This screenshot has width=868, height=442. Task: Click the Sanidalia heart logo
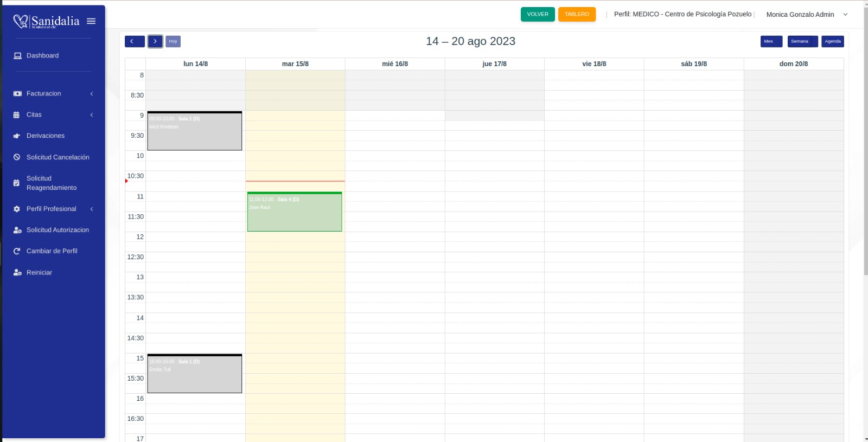(x=21, y=21)
